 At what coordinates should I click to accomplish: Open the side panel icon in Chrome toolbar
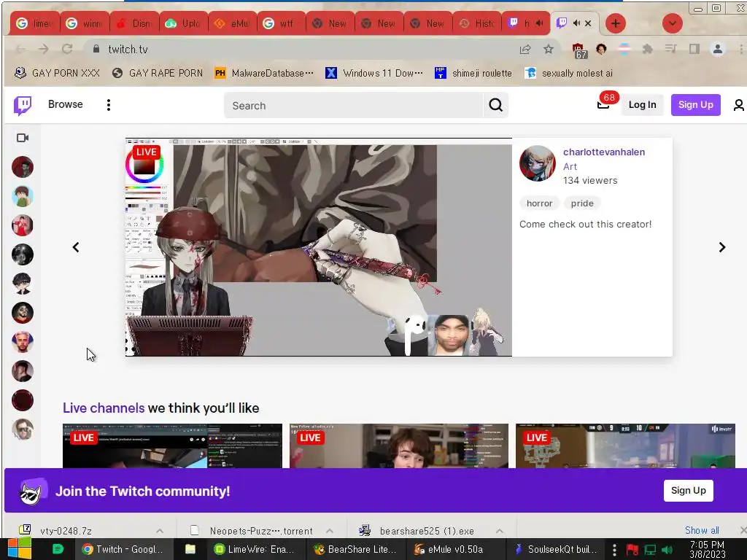pos(694,49)
